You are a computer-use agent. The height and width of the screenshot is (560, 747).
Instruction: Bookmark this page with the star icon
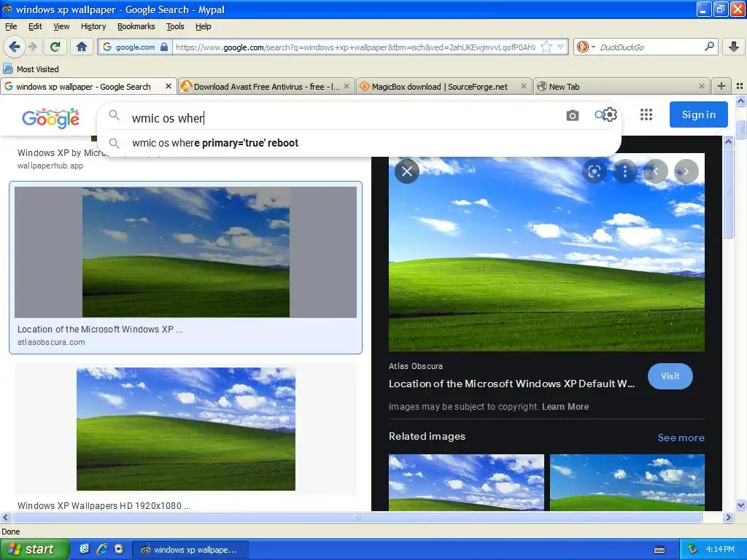(x=546, y=47)
